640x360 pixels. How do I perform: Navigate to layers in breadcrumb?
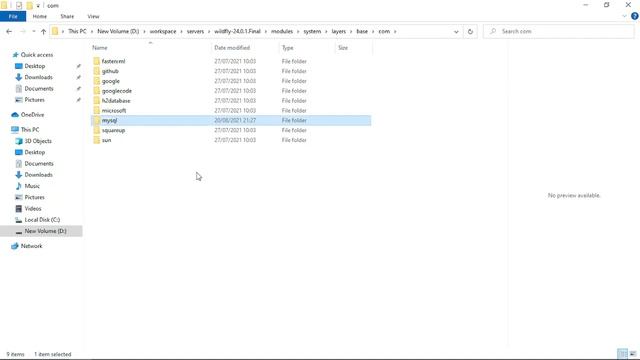click(338, 31)
